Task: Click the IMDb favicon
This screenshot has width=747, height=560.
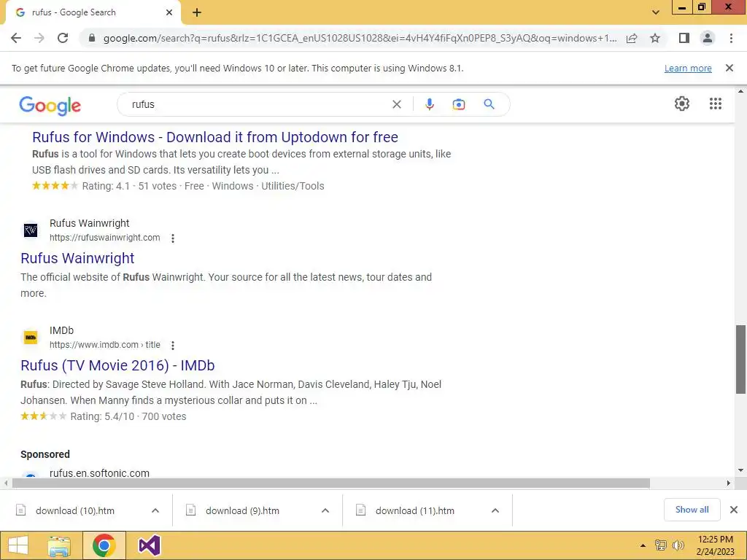Action: pos(31,337)
